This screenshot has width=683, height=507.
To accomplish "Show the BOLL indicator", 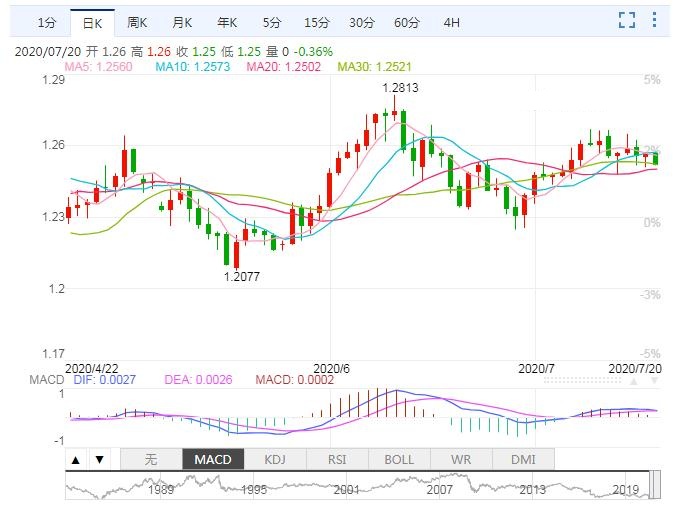I will [x=399, y=460].
